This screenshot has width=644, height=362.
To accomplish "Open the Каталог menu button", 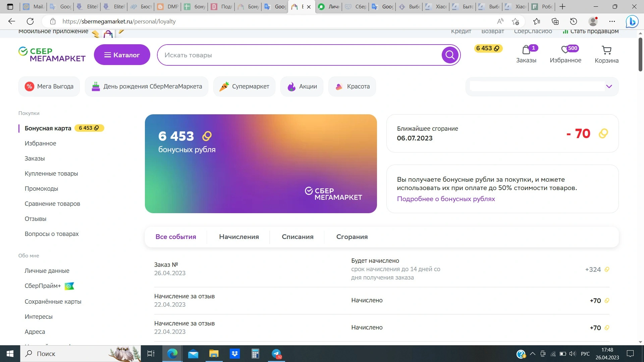I will [x=122, y=55].
